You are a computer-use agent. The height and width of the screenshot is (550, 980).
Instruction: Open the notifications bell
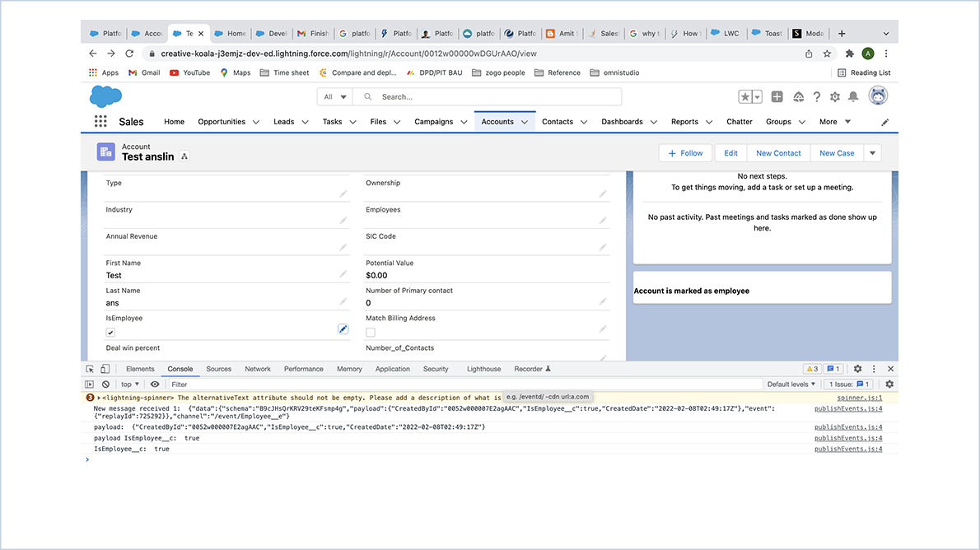point(853,96)
